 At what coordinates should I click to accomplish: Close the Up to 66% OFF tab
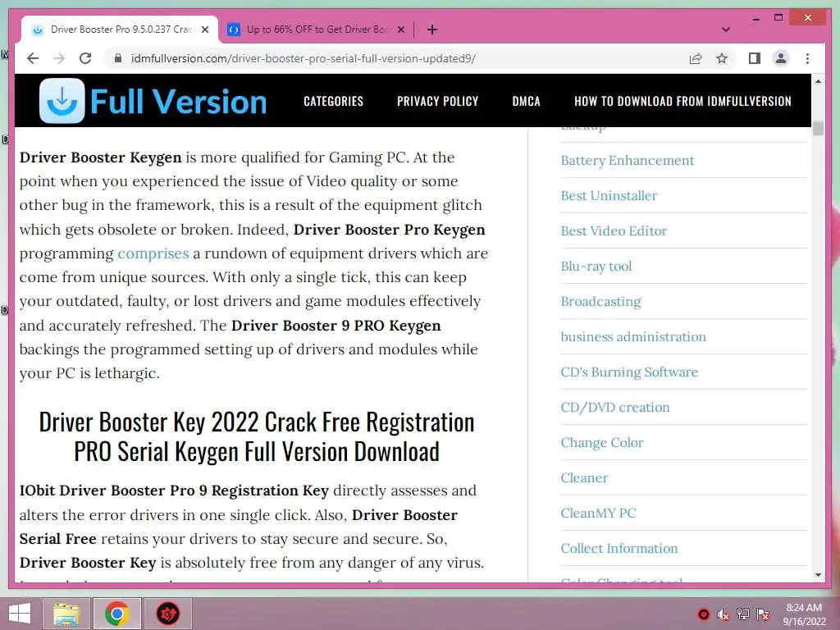point(400,30)
